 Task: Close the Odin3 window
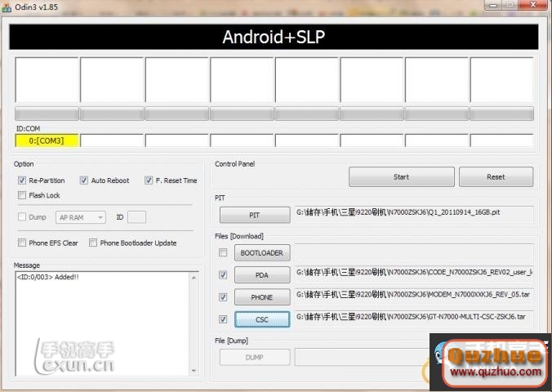coord(533,5)
